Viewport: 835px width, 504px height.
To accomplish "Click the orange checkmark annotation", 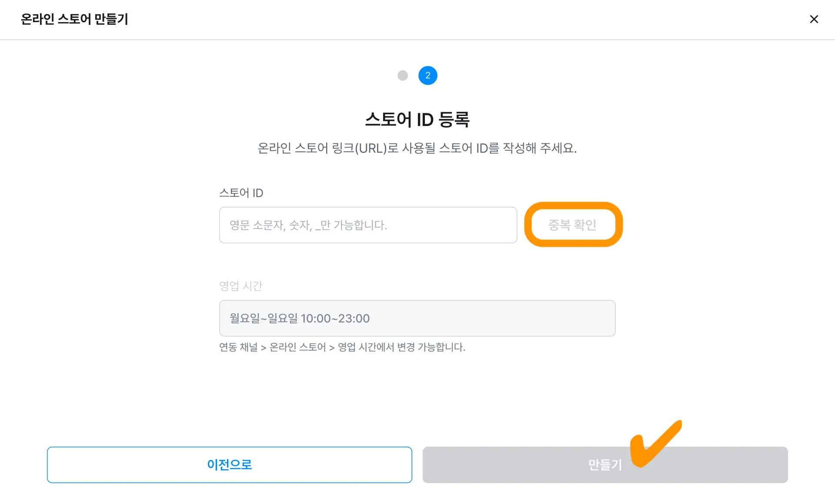I will [x=655, y=444].
